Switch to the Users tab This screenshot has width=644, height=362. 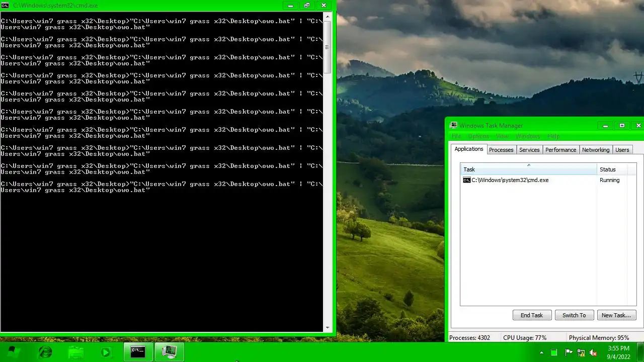622,150
